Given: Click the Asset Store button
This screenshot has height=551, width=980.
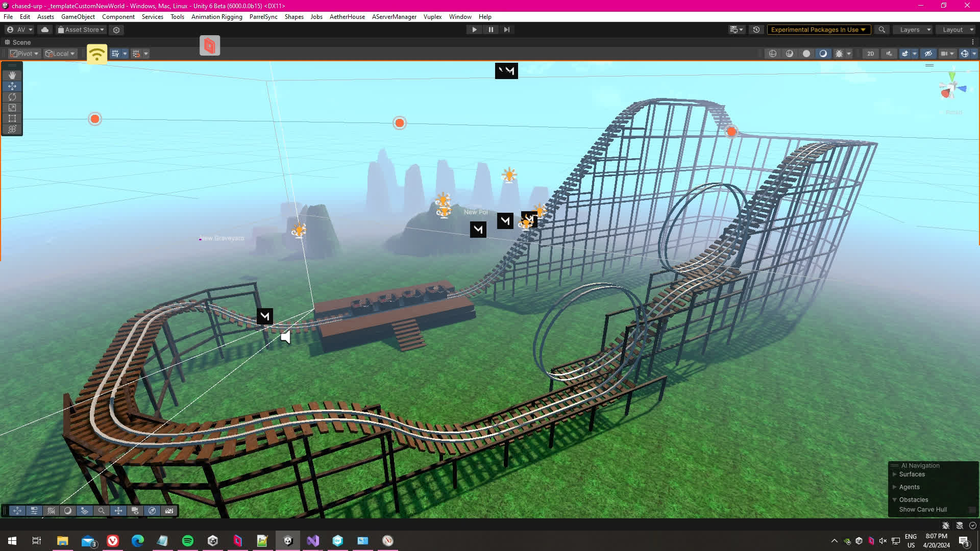Looking at the screenshot, I should pos(81,30).
